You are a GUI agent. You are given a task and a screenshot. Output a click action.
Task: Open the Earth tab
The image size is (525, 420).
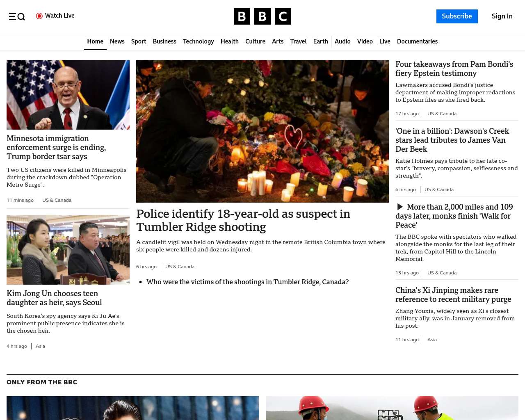point(320,41)
